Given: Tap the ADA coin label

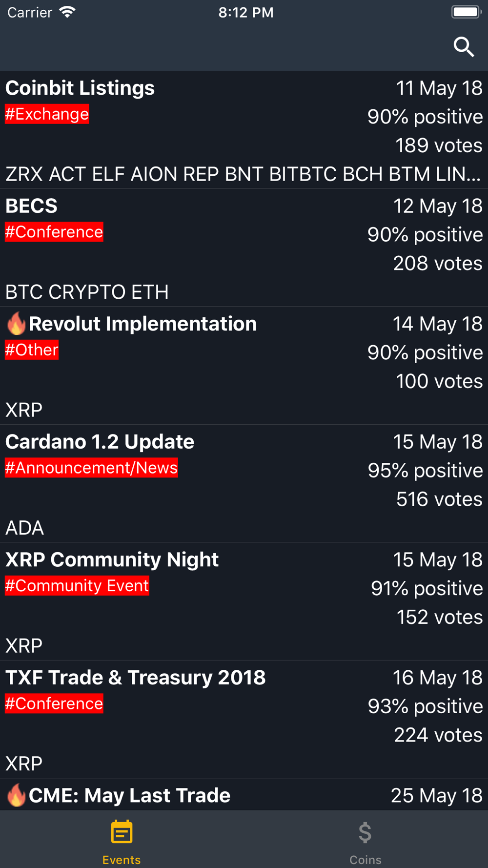Looking at the screenshot, I should (24, 528).
